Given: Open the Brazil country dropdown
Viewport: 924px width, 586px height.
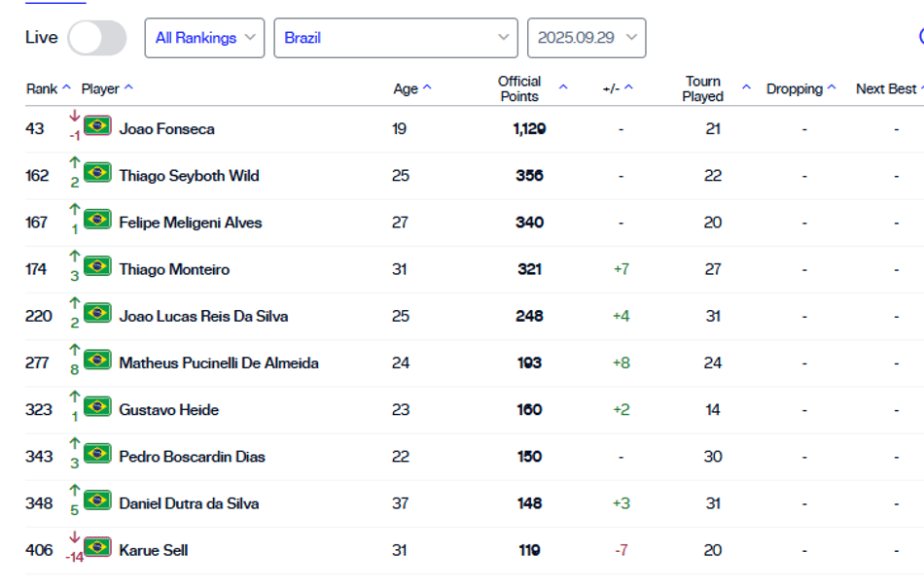Looking at the screenshot, I should coord(396,38).
